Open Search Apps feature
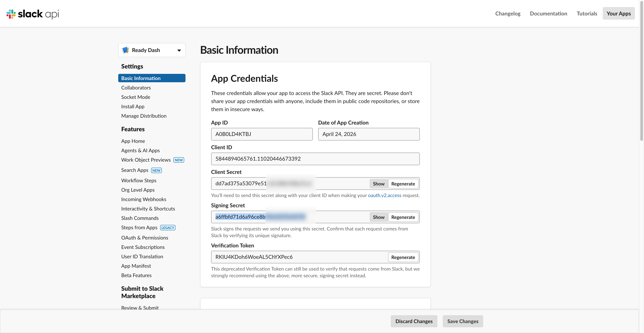The width and height of the screenshot is (644, 333). click(x=135, y=170)
